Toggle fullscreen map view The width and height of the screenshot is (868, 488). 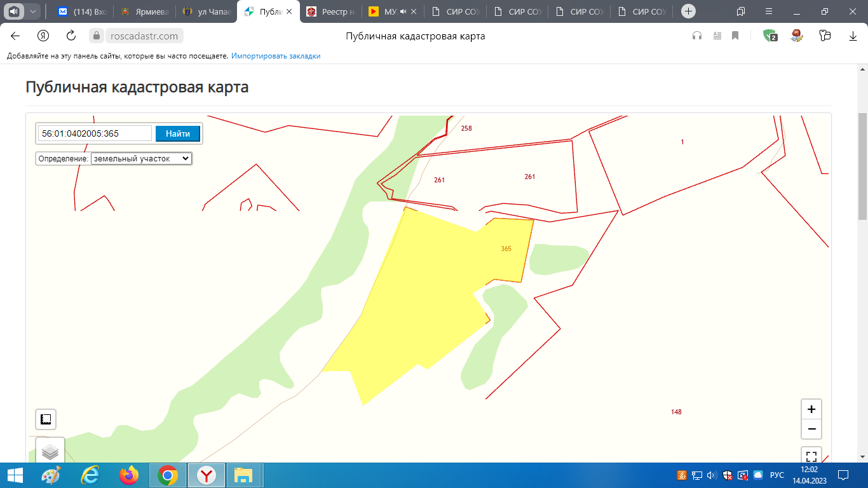[811, 456]
